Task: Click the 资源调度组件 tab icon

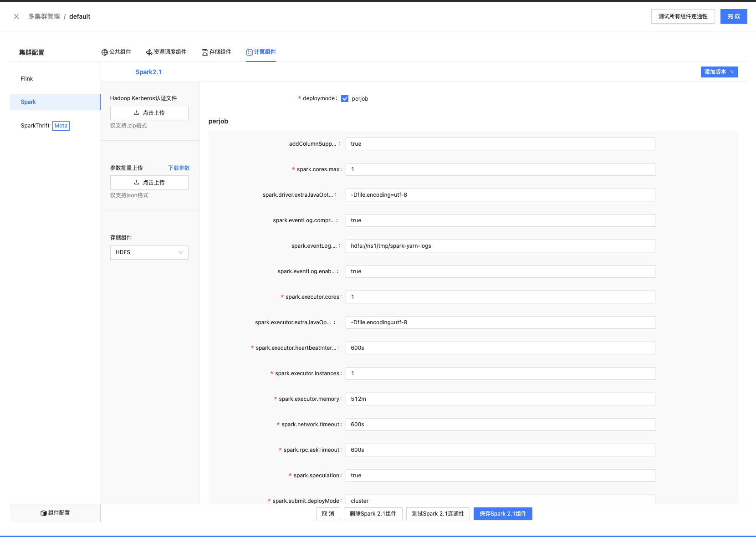Action: pyautogui.click(x=149, y=52)
